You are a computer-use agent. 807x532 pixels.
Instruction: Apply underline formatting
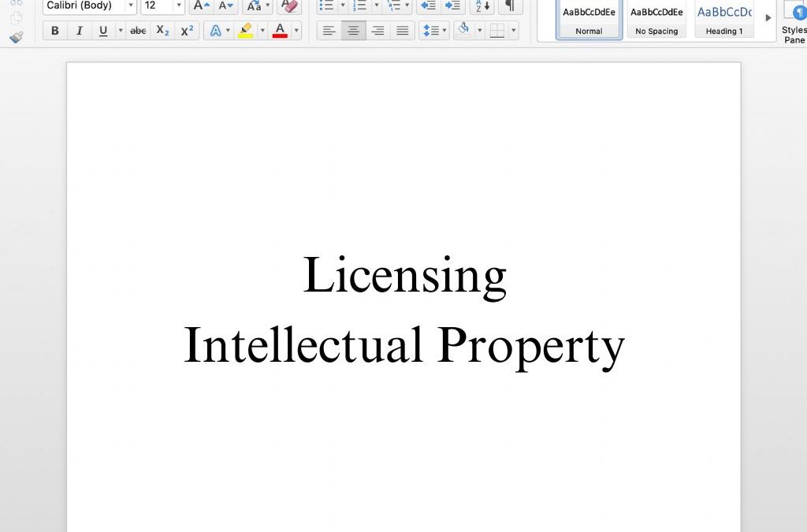click(x=103, y=31)
